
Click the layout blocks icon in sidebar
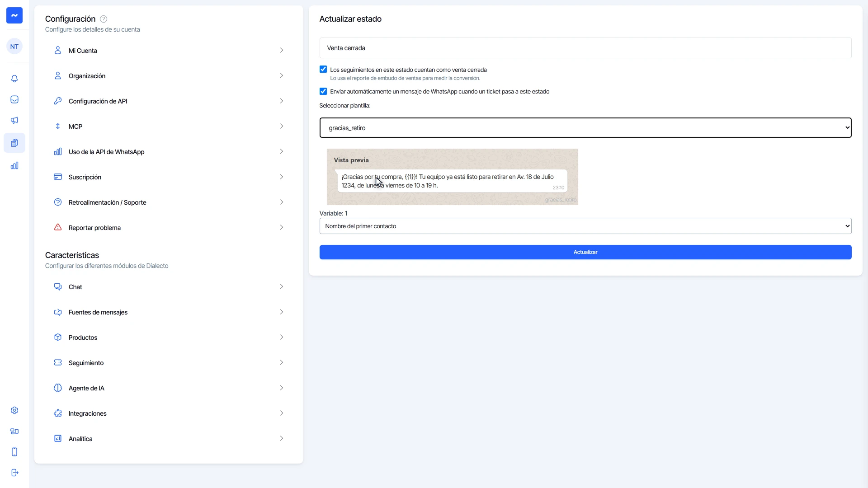tap(14, 431)
